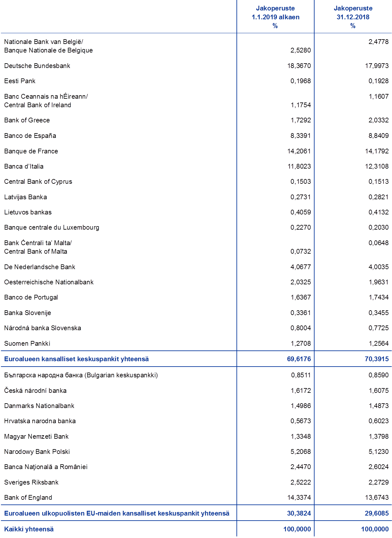The width and height of the screenshot is (392, 538).
Task: Click the Suomen Pankki row label
Action: pos(27,343)
